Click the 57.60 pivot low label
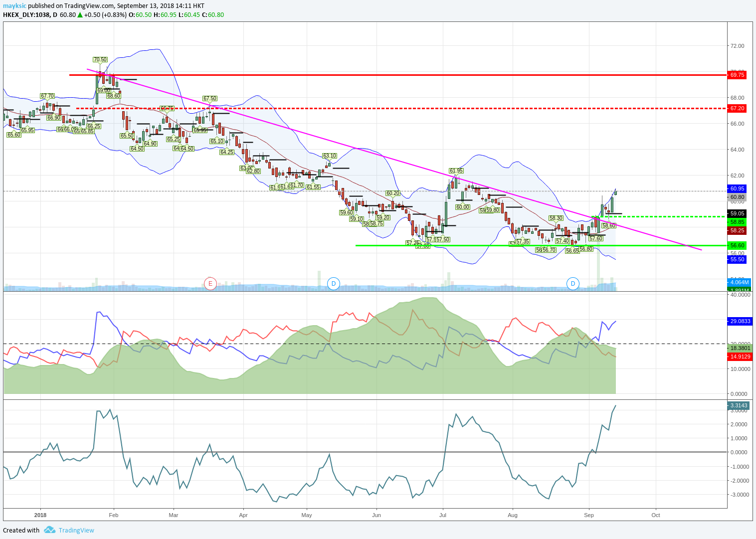This screenshot has height=539, width=756. point(596,238)
